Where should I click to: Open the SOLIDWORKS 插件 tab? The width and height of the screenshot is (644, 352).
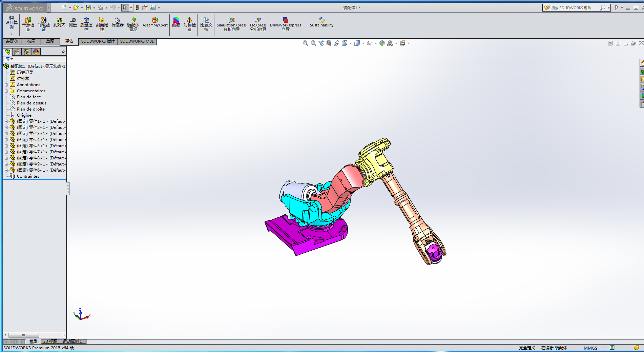(98, 41)
